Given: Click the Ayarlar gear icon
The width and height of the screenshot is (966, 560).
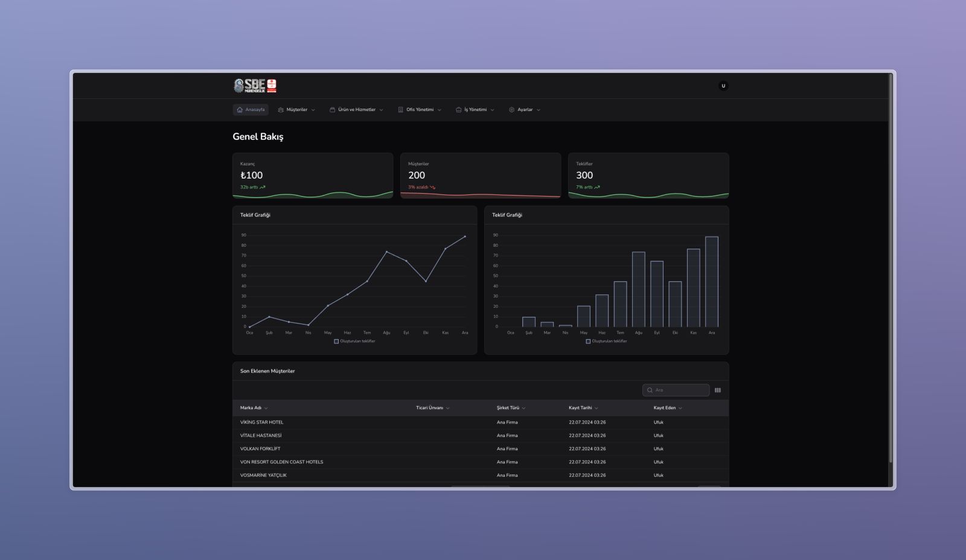Looking at the screenshot, I should click(x=511, y=110).
